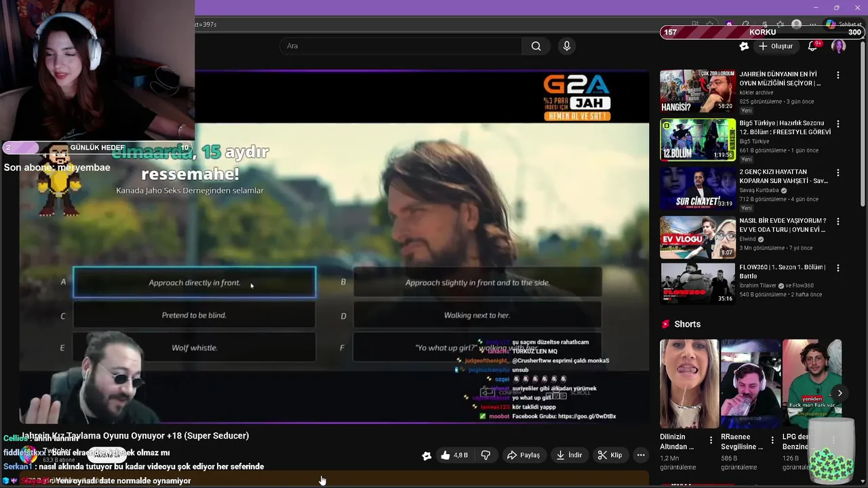This screenshot has height=488, width=868.
Task: Open the browser profile icon in toolbar
Action: pos(797,24)
